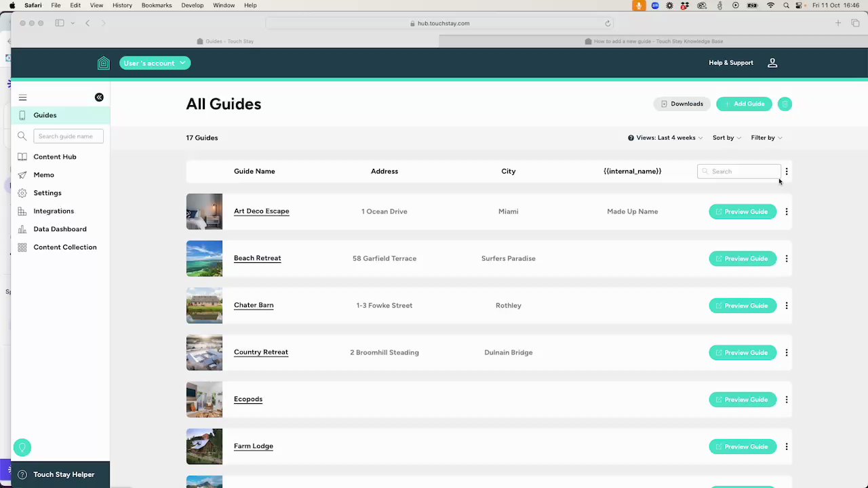
Task: Open Settings in sidebar
Action: (x=47, y=193)
